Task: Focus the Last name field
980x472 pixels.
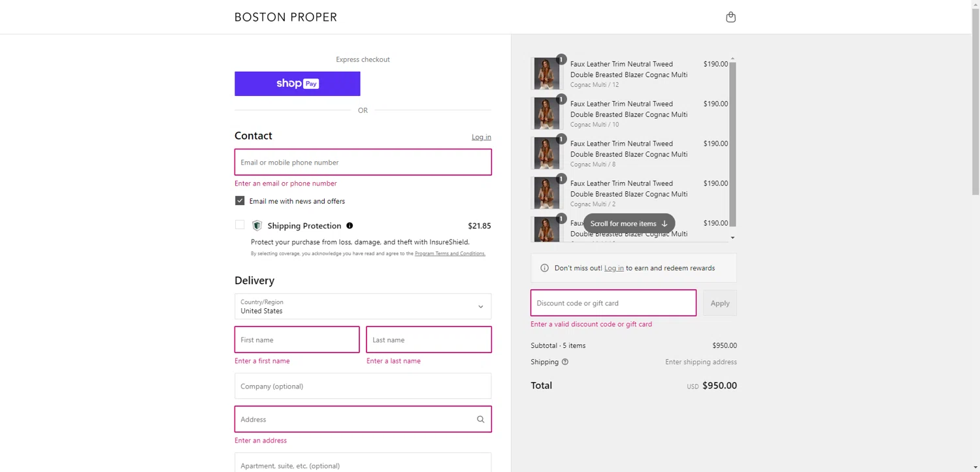Action: (x=429, y=339)
